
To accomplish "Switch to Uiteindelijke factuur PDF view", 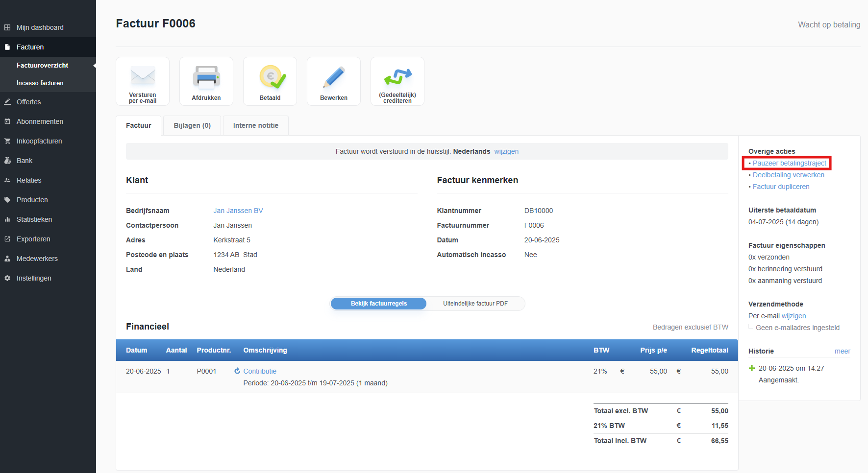I will [x=475, y=304].
